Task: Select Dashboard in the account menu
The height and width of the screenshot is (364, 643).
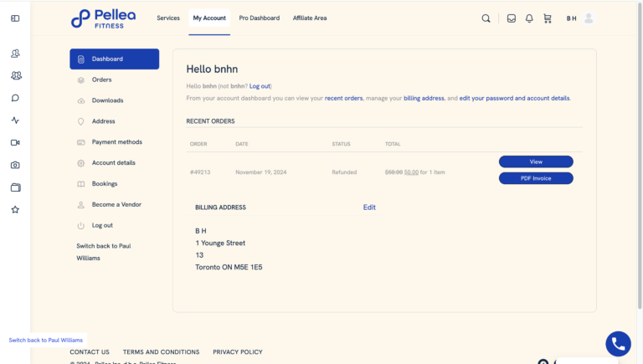Action: pyautogui.click(x=115, y=59)
